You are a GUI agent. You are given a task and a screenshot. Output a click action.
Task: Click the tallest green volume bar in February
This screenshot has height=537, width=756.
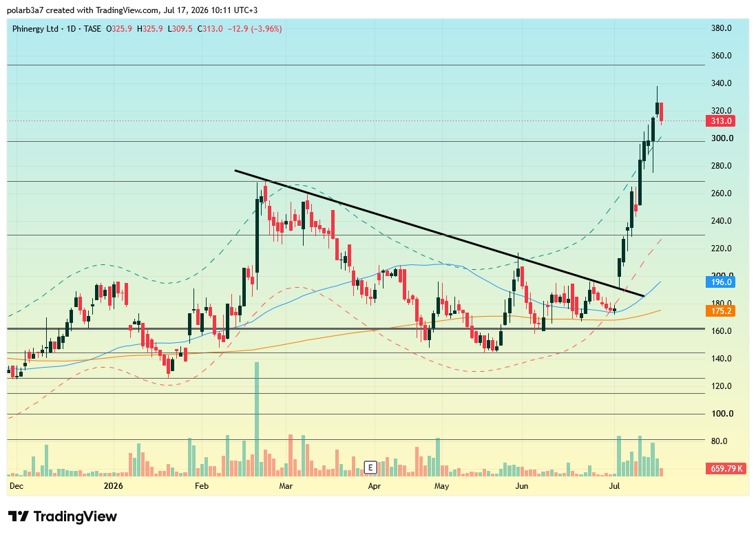point(257,419)
